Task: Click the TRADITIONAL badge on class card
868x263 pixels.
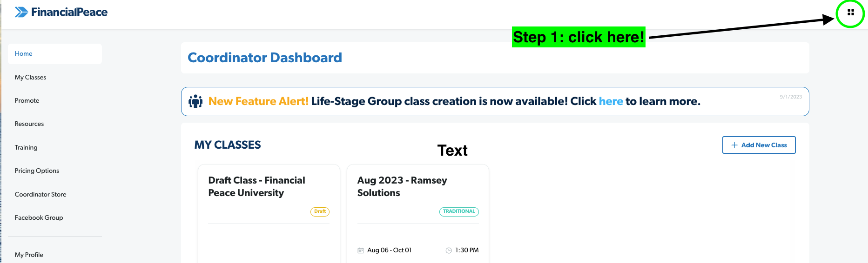Action: [x=459, y=211]
